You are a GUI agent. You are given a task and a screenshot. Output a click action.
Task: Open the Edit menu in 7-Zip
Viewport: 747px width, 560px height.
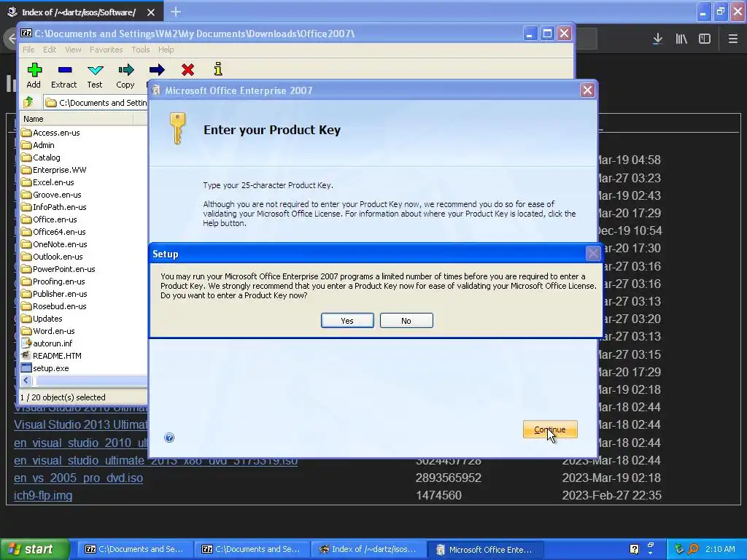coord(50,50)
